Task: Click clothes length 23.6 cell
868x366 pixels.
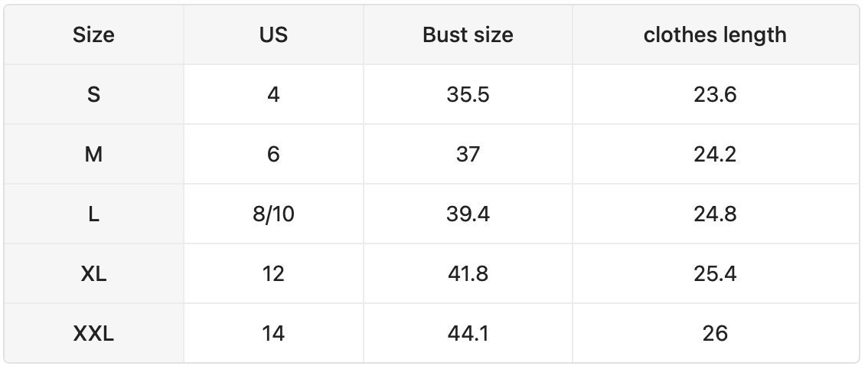Action: pyautogui.click(x=715, y=94)
